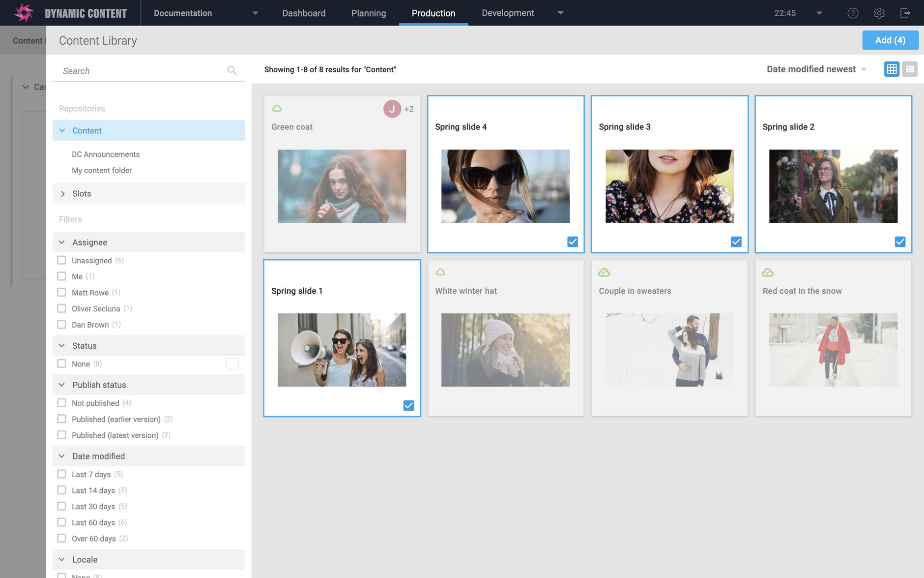Click the Spring slide 2 image
This screenshot has height=578, width=924.
833,186
